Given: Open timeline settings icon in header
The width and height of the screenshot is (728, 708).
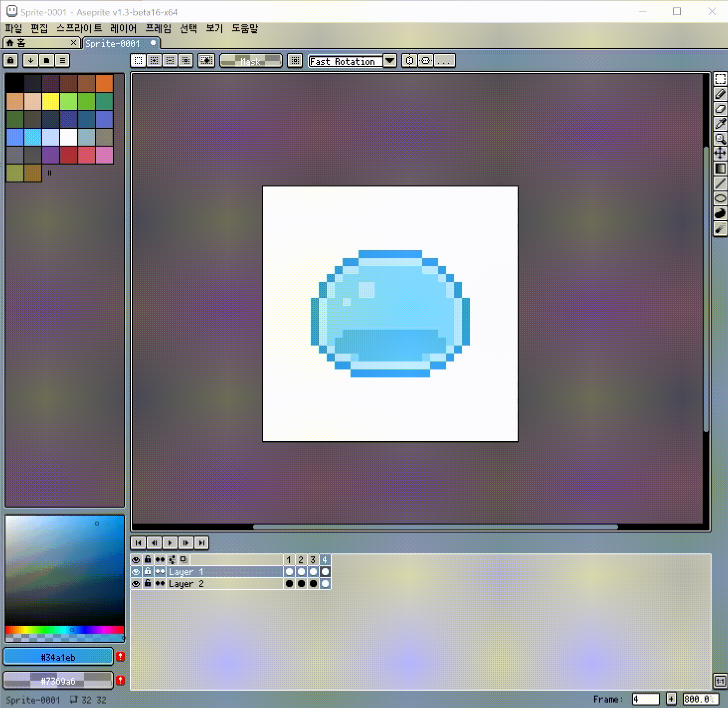Looking at the screenshot, I should pos(172,560).
